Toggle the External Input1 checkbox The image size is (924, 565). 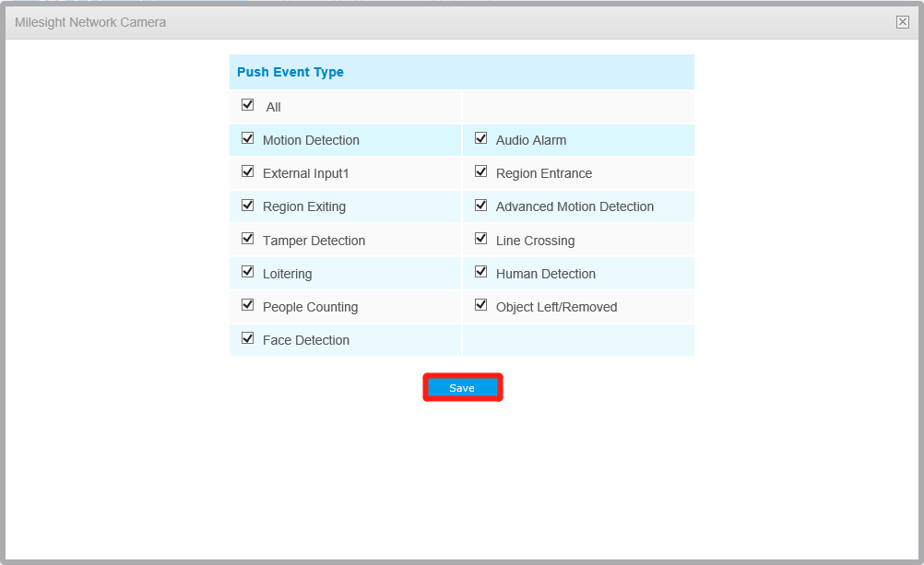[x=247, y=171]
